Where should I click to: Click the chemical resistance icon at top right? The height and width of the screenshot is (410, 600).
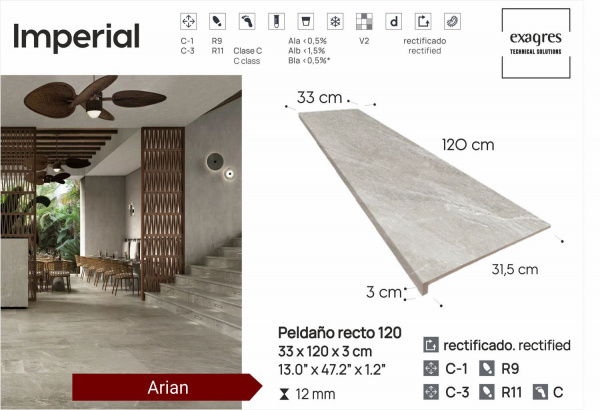pos(452,21)
